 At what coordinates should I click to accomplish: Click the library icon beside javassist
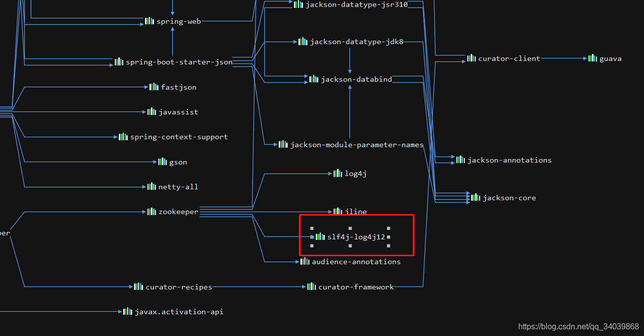click(x=151, y=112)
